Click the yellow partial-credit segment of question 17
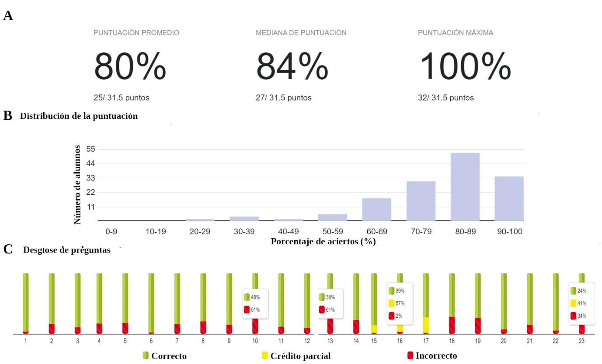 [426, 325]
